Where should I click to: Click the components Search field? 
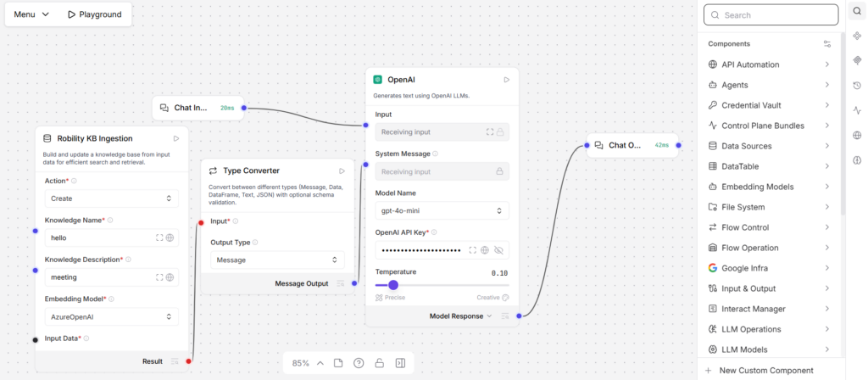pyautogui.click(x=771, y=15)
